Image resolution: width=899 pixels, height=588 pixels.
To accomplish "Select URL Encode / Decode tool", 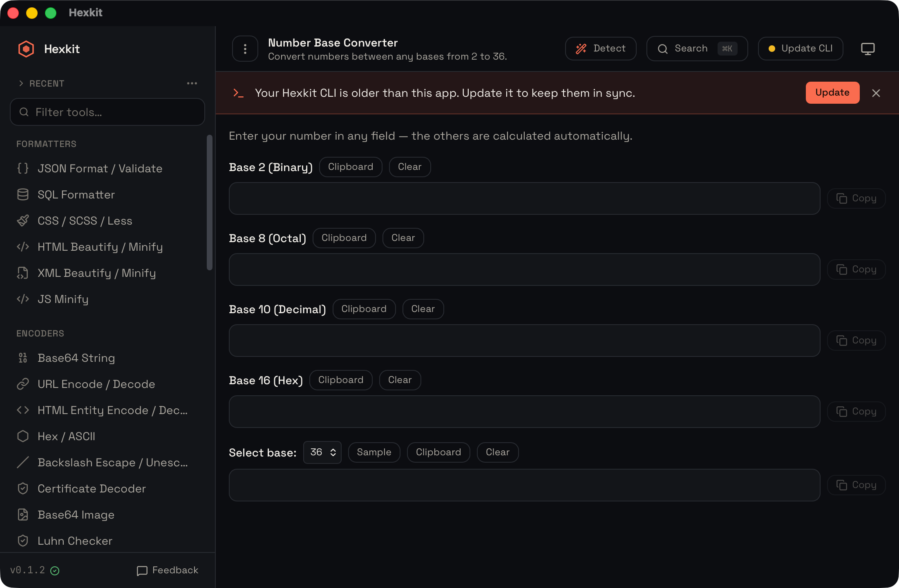I will [107, 384].
